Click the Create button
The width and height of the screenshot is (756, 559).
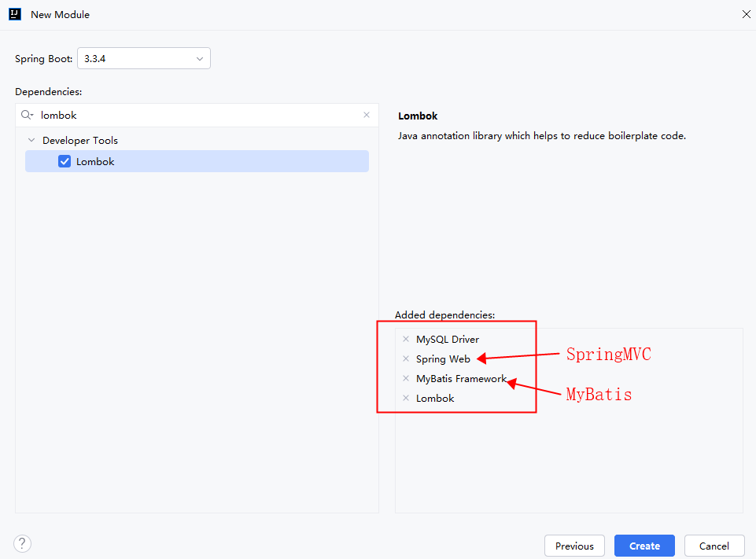[644, 546]
